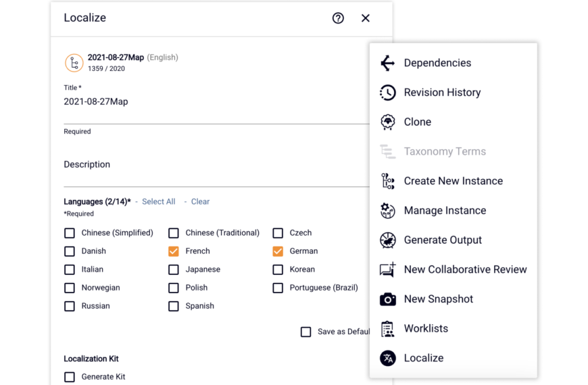Uncheck the French language checkbox
The image size is (588, 385).
[x=174, y=251]
